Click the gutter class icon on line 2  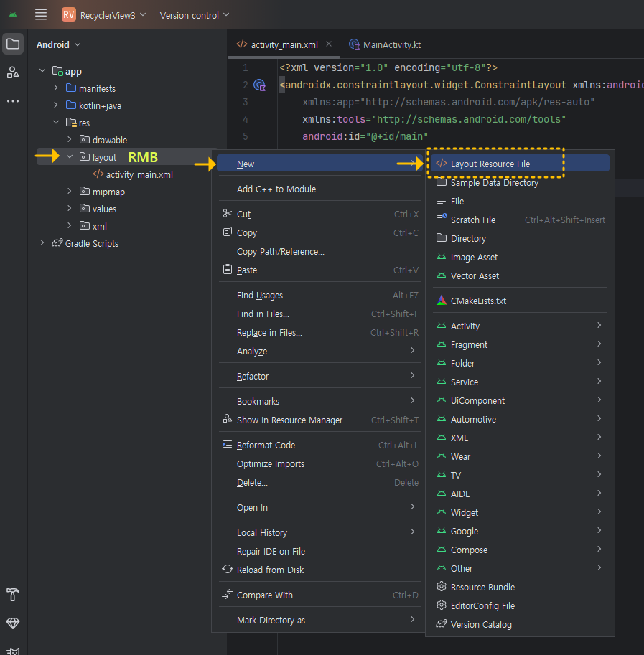259,85
